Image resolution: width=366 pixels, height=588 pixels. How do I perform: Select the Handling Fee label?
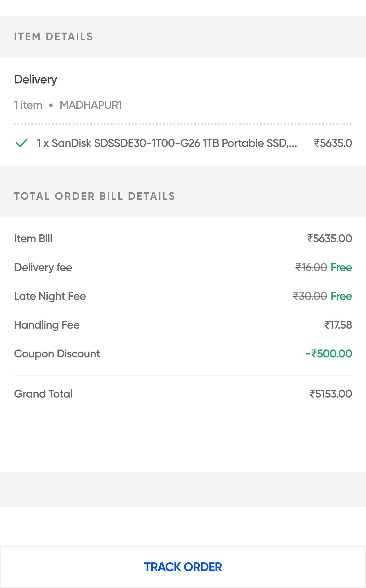pyautogui.click(x=47, y=325)
